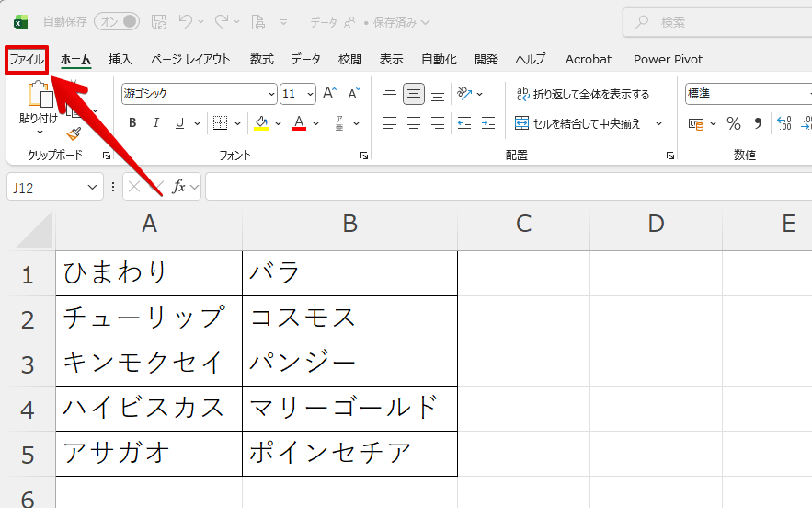Click the Export to PDF icon
The width and height of the screenshot is (812, 508).
[x=257, y=22]
